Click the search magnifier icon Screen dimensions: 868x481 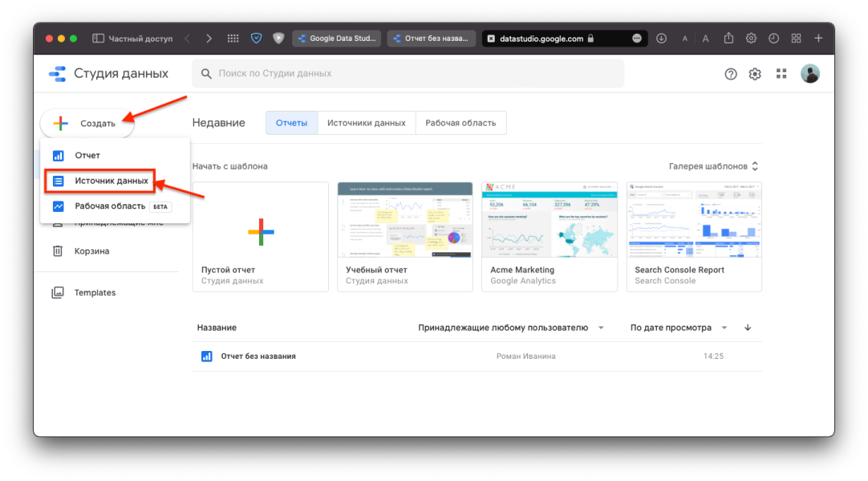(x=206, y=74)
